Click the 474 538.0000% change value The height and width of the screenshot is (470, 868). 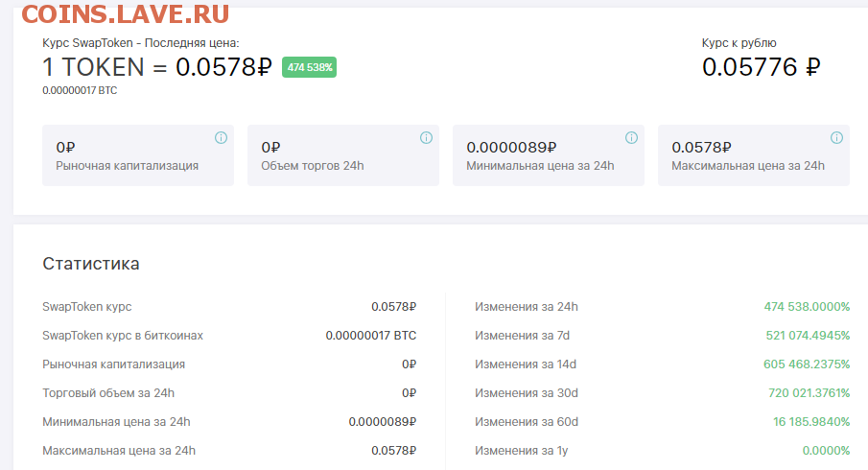(x=808, y=307)
